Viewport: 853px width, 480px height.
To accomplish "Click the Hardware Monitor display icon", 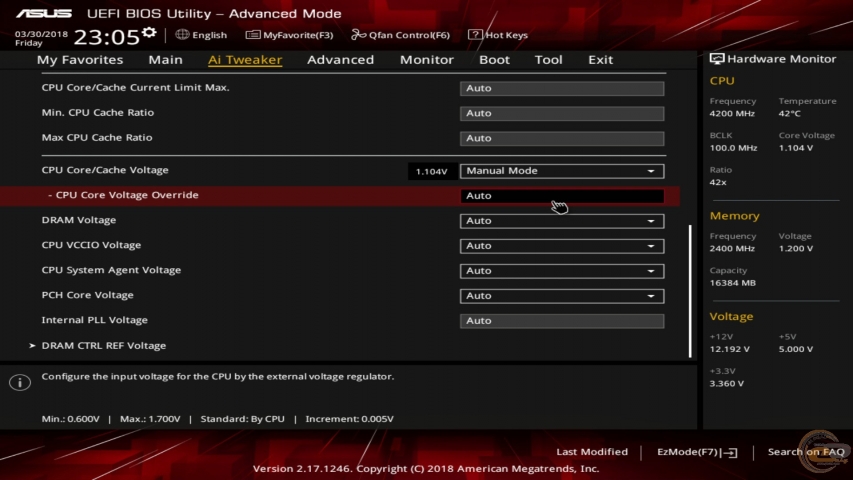I will click(x=717, y=59).
